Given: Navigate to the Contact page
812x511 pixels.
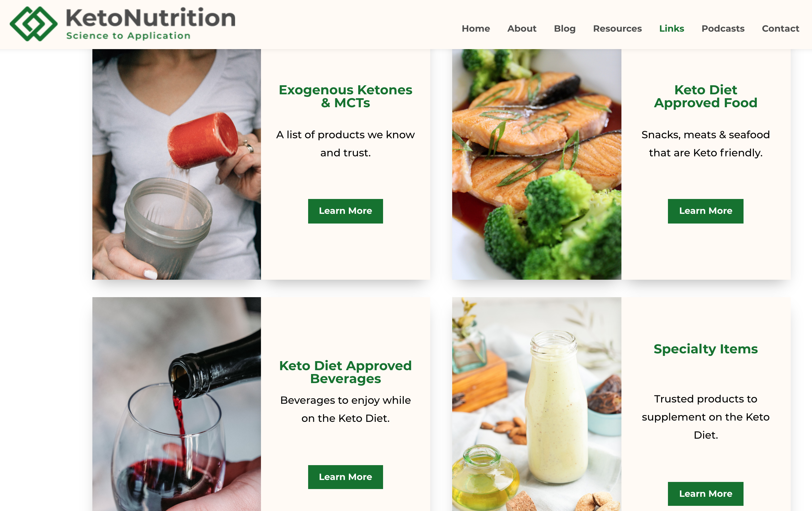Looking at the screenshot, I should 780,29.
